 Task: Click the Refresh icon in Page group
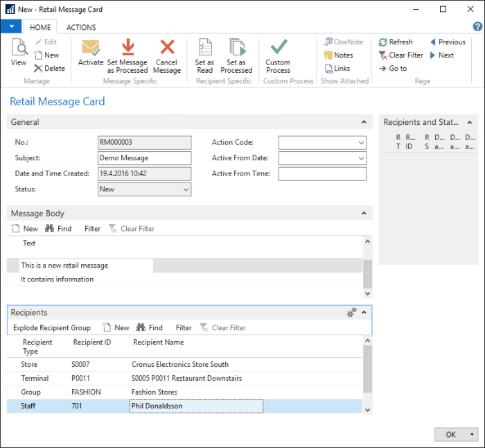[383, 42]
